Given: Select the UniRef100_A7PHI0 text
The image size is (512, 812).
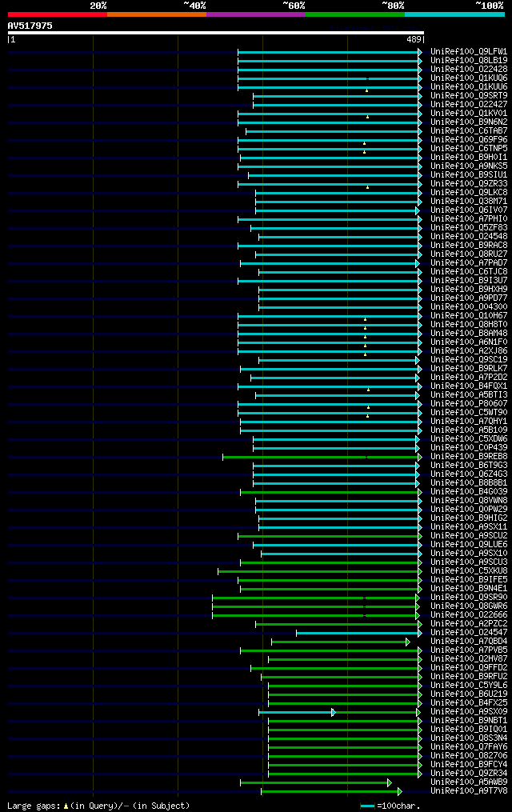Looking at the screenshot, I should coord(469,219).
